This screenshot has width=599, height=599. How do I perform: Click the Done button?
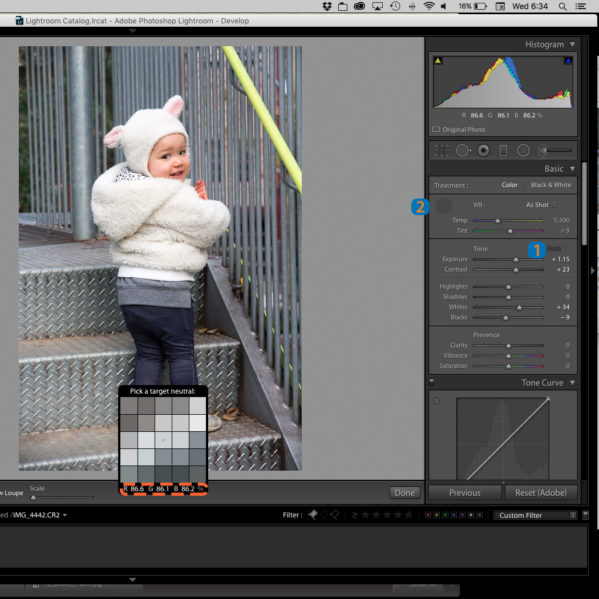pos(405,492)
